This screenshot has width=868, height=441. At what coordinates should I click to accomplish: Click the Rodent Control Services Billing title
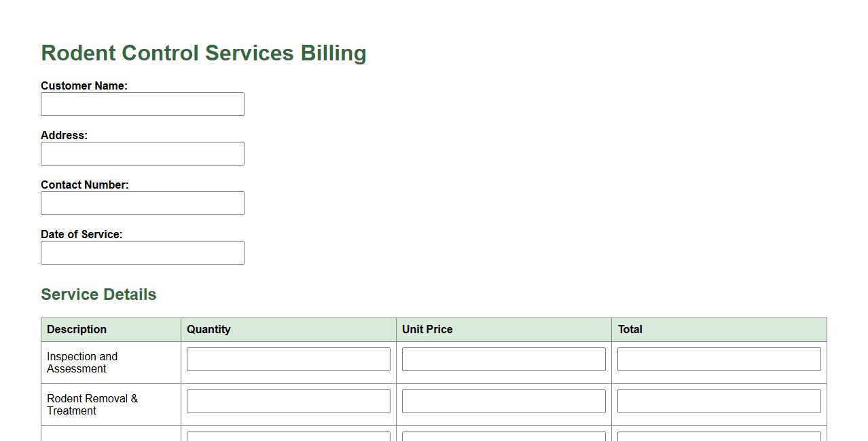click(204, 54)
